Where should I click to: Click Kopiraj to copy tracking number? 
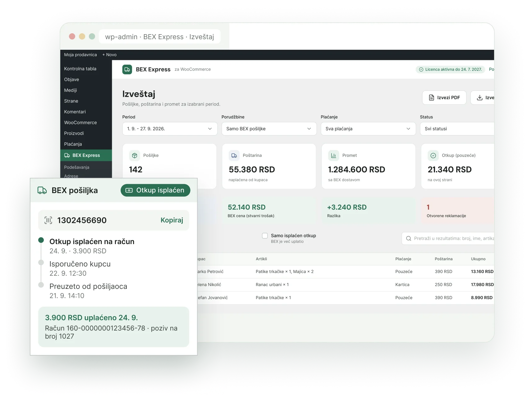click(172, 220)
